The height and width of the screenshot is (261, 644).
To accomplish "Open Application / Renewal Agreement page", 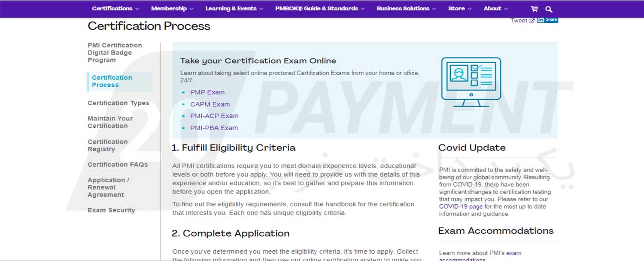I will click(108, 187).
